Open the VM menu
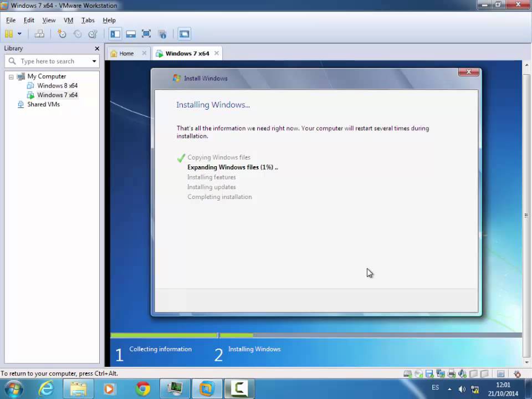Image resolution: width=532 pixels, height=399 pixels. (69, 21)
